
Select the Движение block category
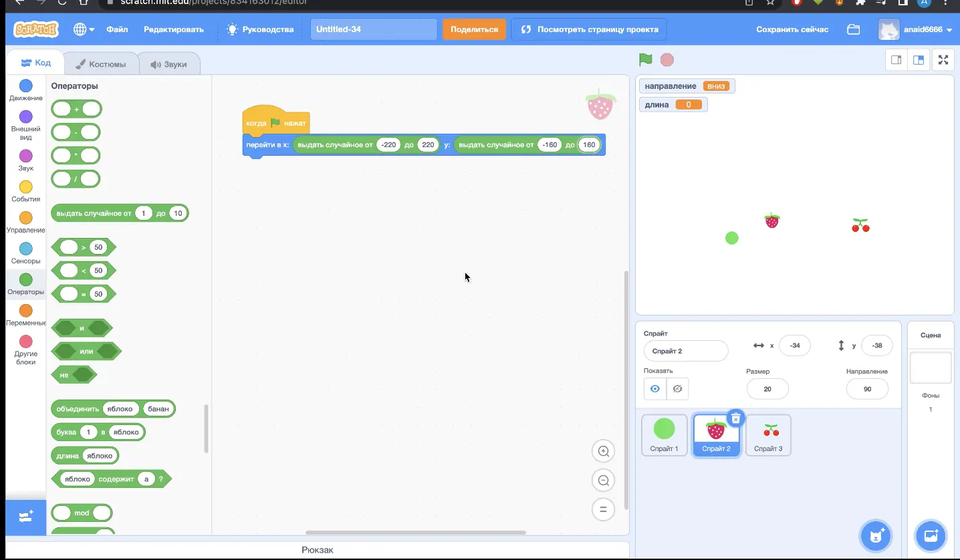(x=25, y=90)
